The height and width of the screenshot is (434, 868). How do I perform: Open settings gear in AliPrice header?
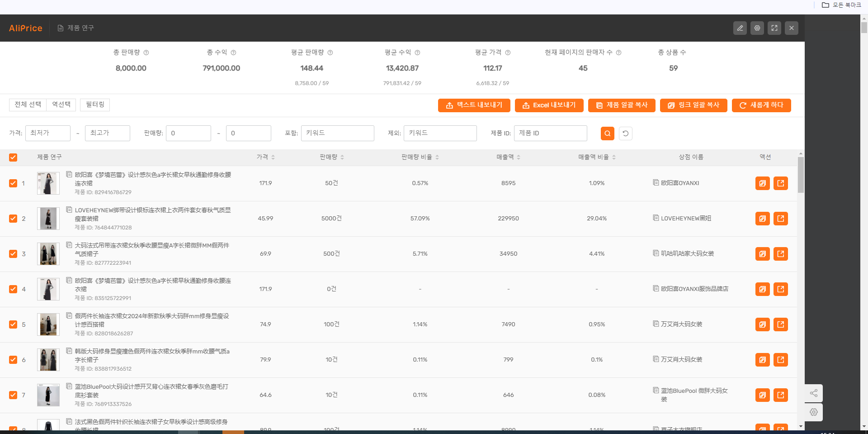click(x=757, y=28)
